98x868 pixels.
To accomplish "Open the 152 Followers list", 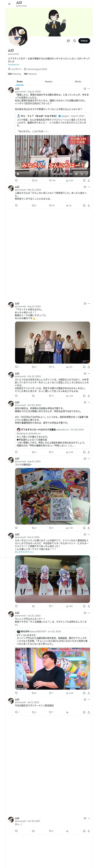I will pos(30,74).
